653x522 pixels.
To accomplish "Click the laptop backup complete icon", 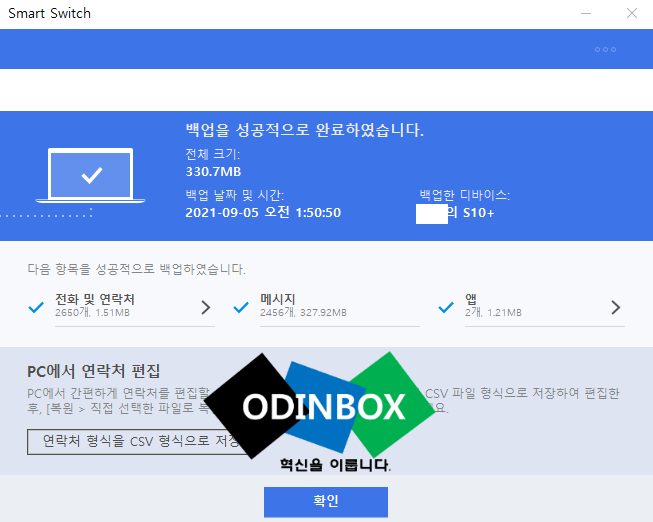I will point(90,175).
